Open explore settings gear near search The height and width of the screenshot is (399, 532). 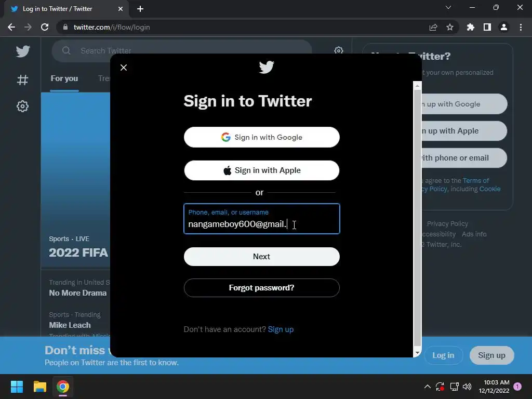point(338,50)
